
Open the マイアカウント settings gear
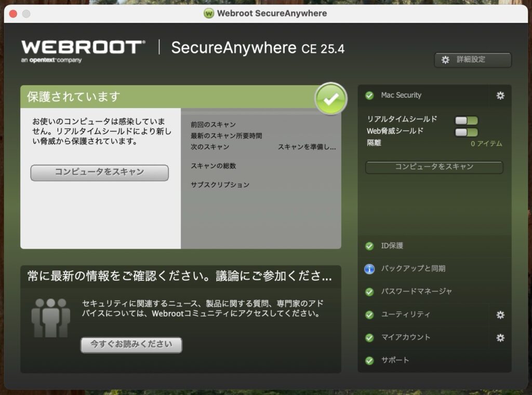(500, 337)
